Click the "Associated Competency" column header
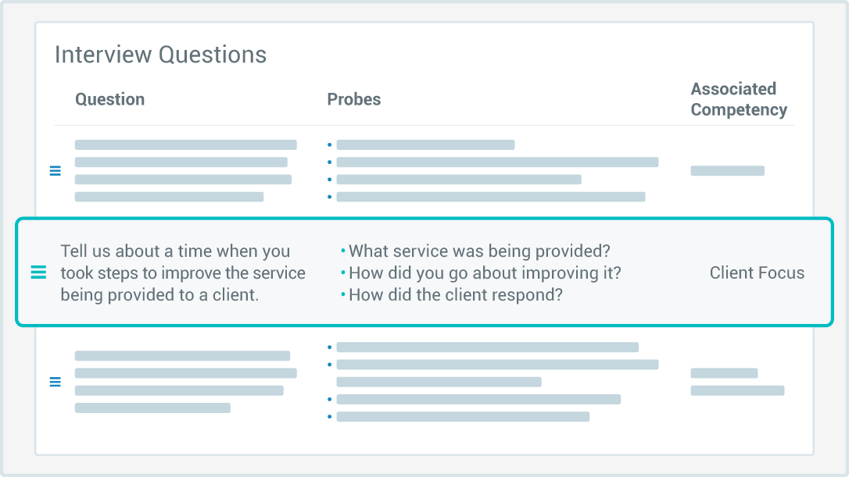 click(x=738, y=99)
